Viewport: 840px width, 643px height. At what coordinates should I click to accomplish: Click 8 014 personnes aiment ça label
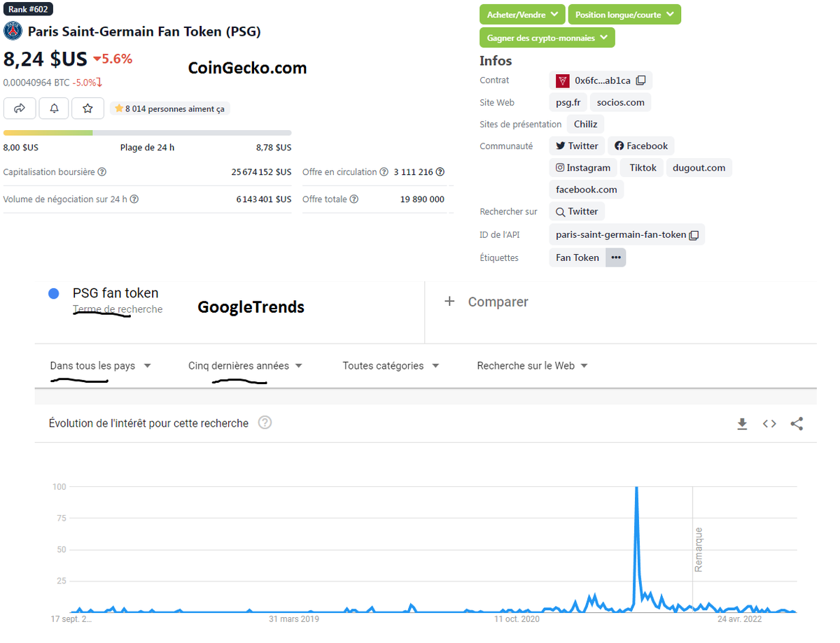[170, 108]
